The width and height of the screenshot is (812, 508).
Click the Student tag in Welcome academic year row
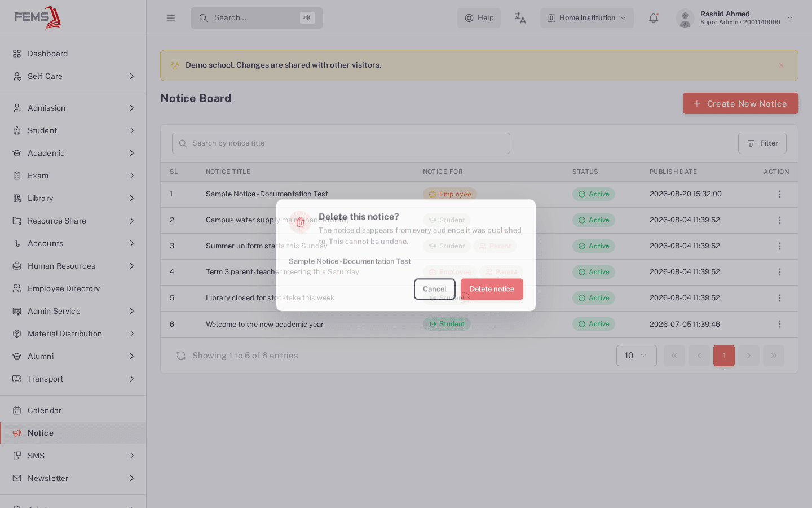coord(447,324)
